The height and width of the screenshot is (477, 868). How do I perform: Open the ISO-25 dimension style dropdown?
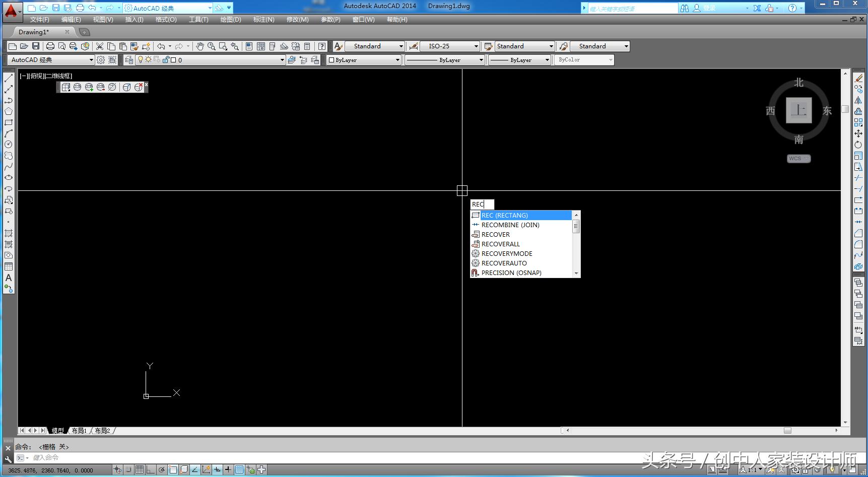tap(450, 46)
